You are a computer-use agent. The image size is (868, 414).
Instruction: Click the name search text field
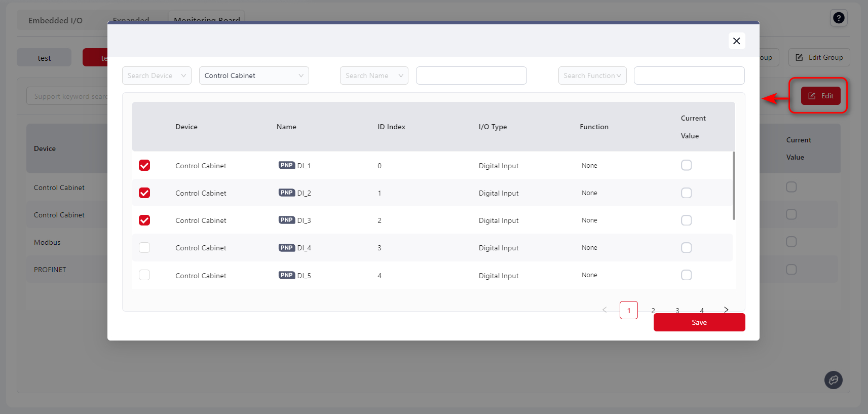tap(471, 76)
